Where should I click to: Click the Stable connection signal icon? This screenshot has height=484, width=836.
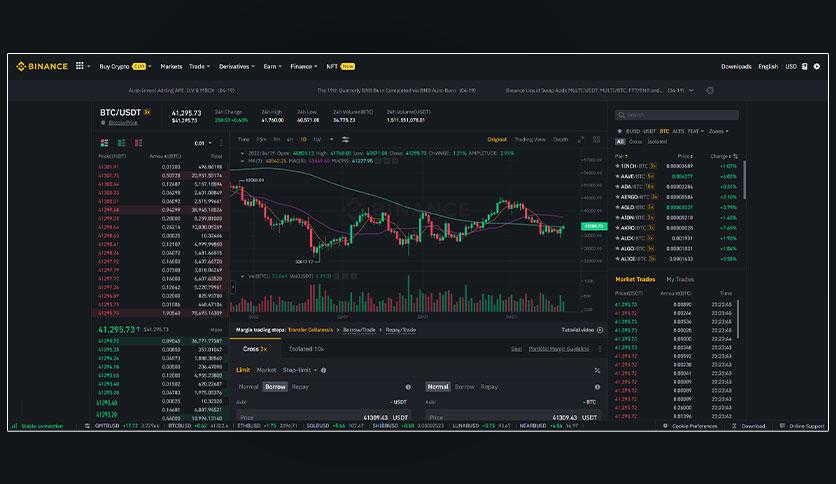coord(14,426)
